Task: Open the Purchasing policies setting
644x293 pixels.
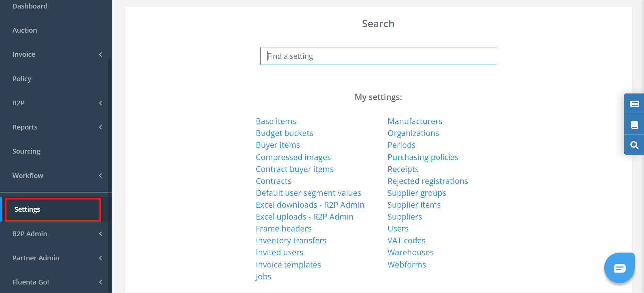Action: tap(423, 157)
